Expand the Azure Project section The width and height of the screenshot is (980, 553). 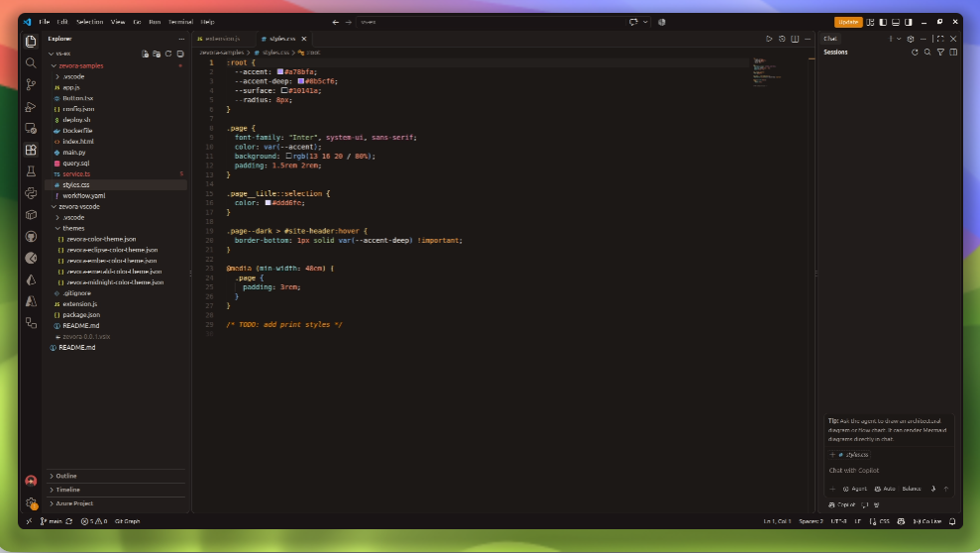coord(116,503)
